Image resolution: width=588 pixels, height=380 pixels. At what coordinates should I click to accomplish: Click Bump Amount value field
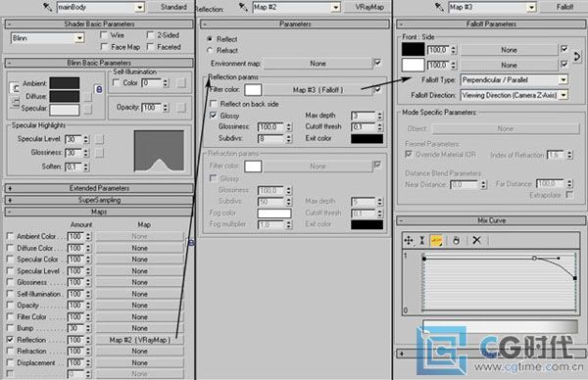click(75, 328)
